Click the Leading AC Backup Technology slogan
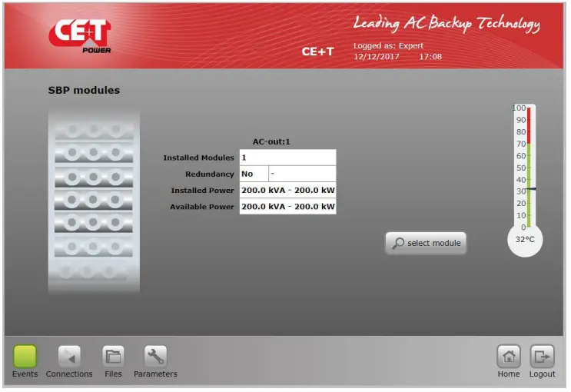571x392 pixels. (x=447, y=24)
